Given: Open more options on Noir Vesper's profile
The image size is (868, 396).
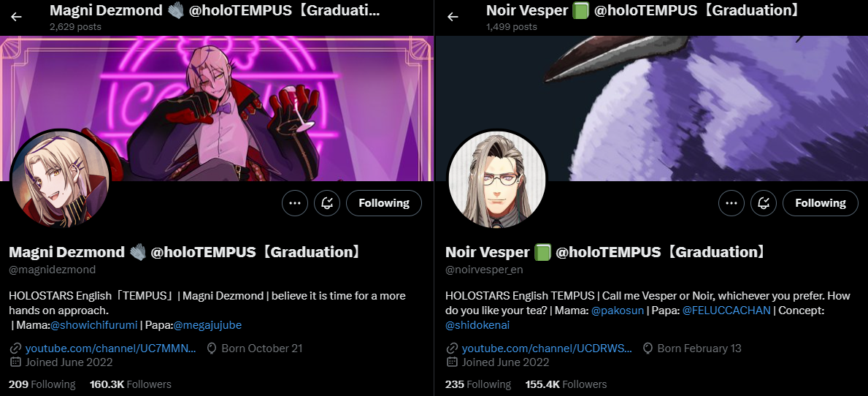Looking at the screenshot, I should point(731,203).
